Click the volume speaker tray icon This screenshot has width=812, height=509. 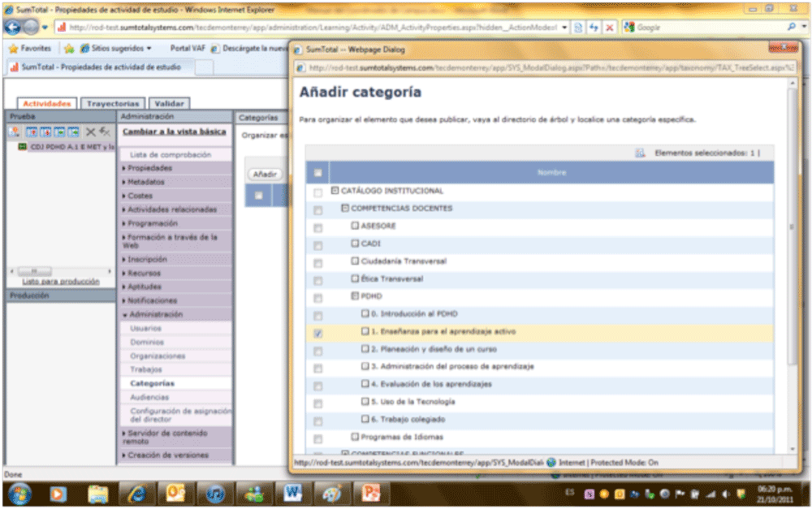pyautogui.click(x=726, y=494)
